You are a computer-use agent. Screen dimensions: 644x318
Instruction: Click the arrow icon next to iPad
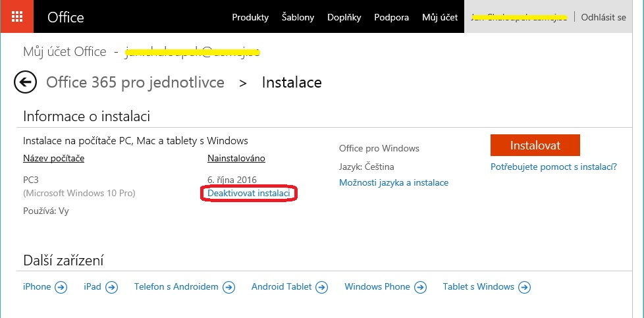pos(112,287)
